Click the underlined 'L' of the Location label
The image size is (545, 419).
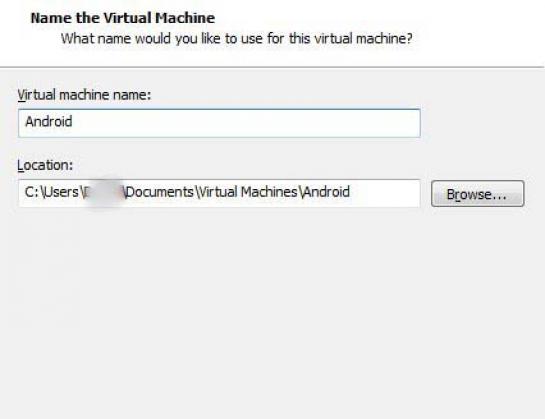pos(21,166)
